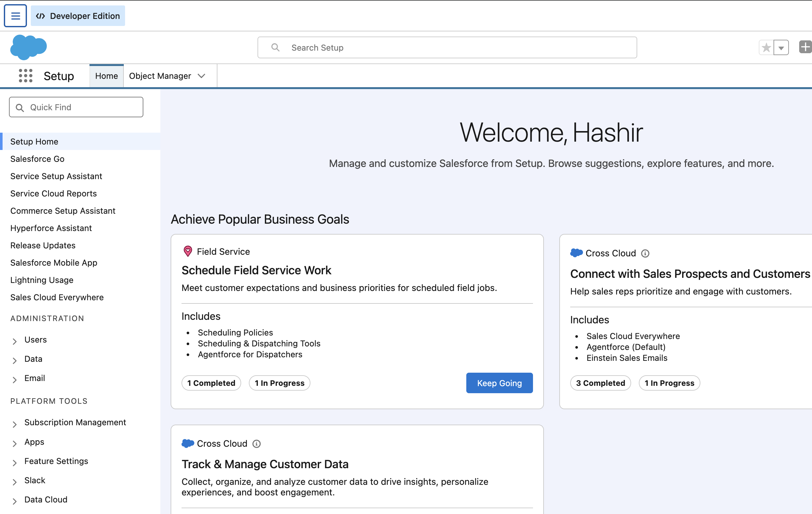View Release Updates

43,245
